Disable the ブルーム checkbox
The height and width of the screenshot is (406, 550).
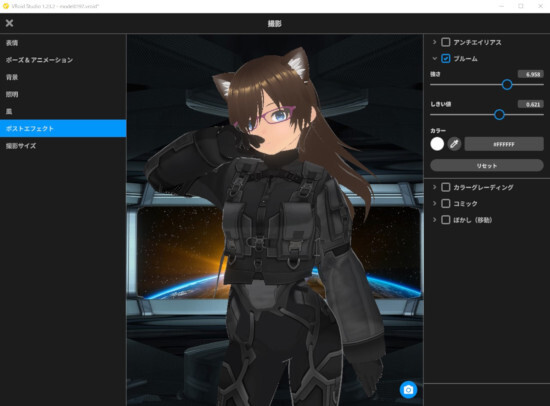point(445,58)
